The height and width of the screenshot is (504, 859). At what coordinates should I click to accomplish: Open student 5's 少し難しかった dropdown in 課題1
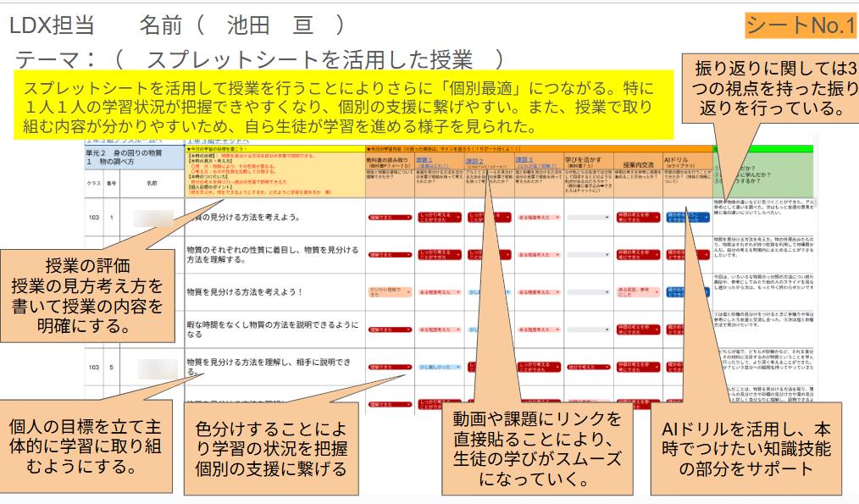438,368
